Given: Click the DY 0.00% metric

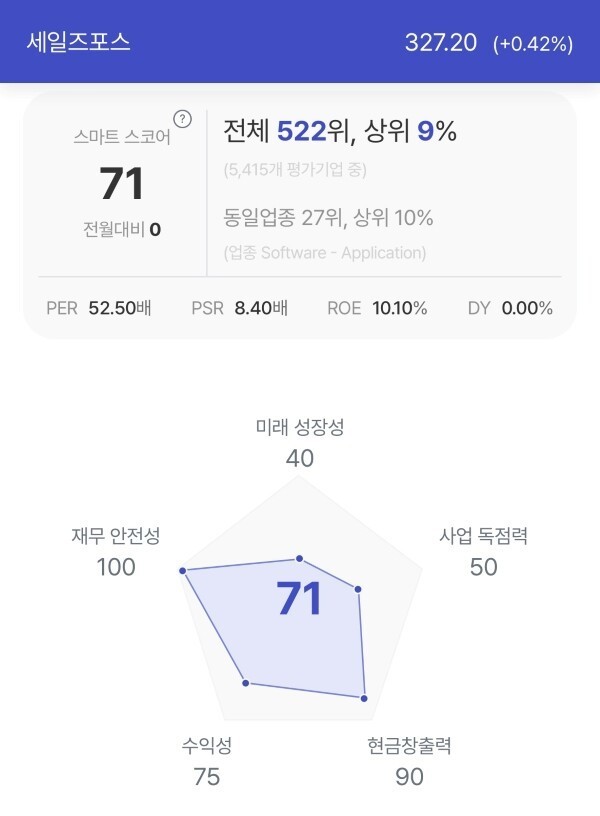Looking at the screenshot, I should point(510,308).
